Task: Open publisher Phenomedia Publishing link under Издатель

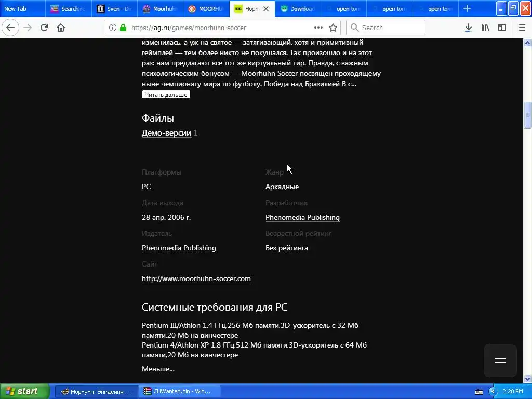Action: tap(179, 248)
